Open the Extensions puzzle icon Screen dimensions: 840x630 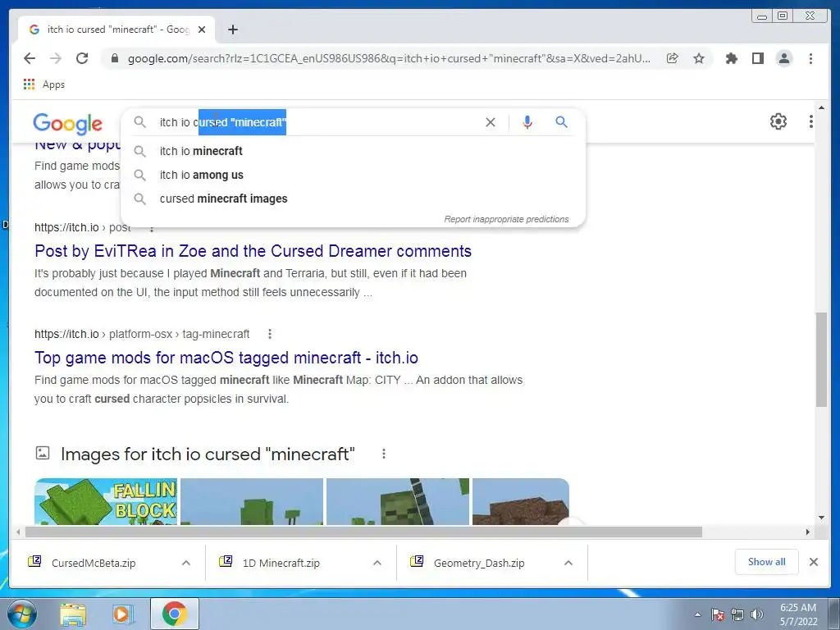coord(731,58)
